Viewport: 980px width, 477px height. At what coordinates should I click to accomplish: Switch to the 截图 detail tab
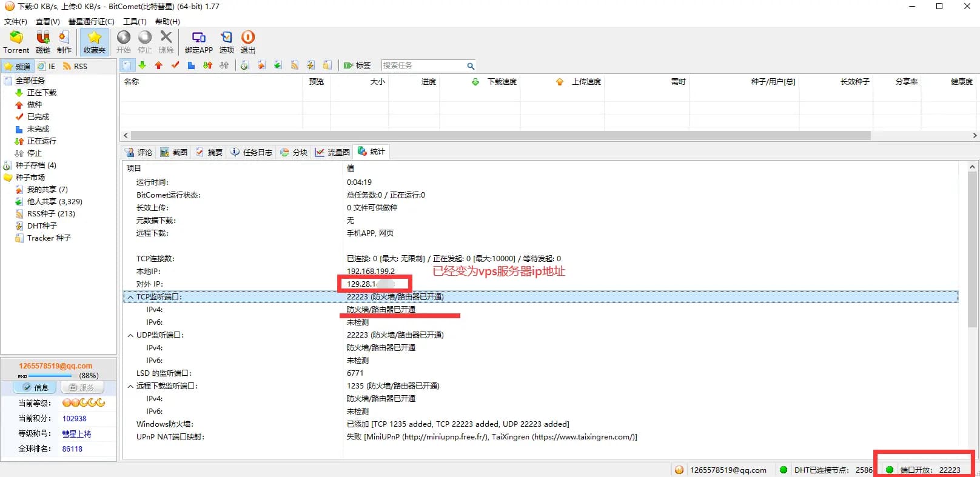pos(174,152)
